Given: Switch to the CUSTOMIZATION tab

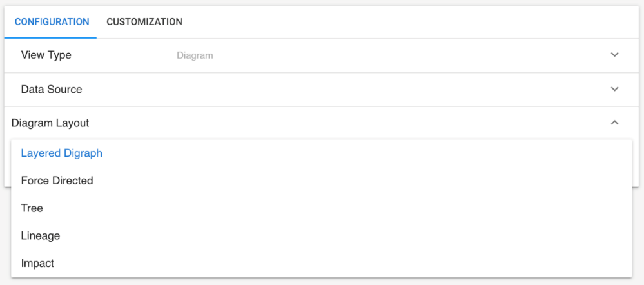Looking at the screenshot, I should (144, 22).
